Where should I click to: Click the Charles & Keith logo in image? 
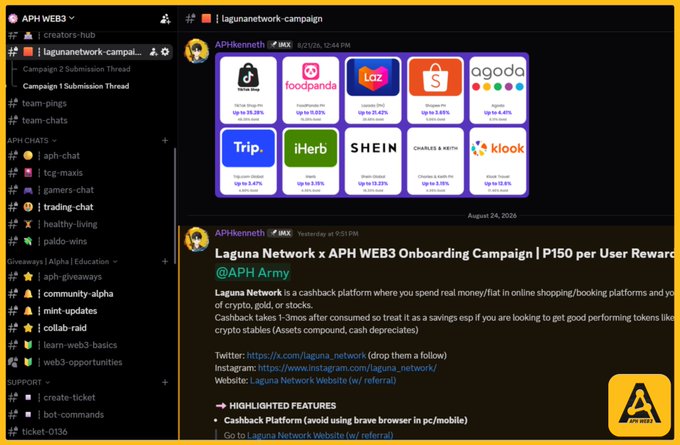[435, 148]
